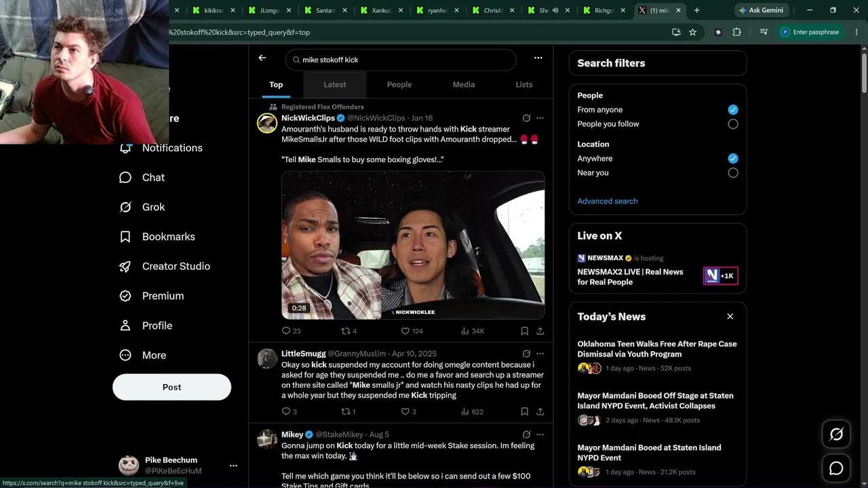Open Notifications in the X sidebar
Screen dimensions: 868x488
pos(161,148)
